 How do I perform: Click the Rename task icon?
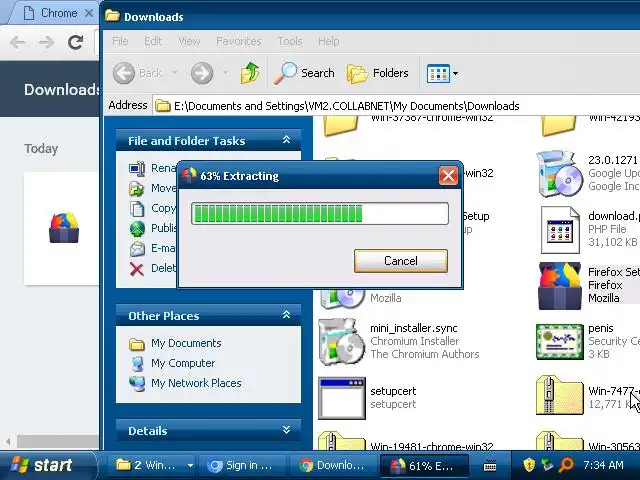tap(137, 168)
